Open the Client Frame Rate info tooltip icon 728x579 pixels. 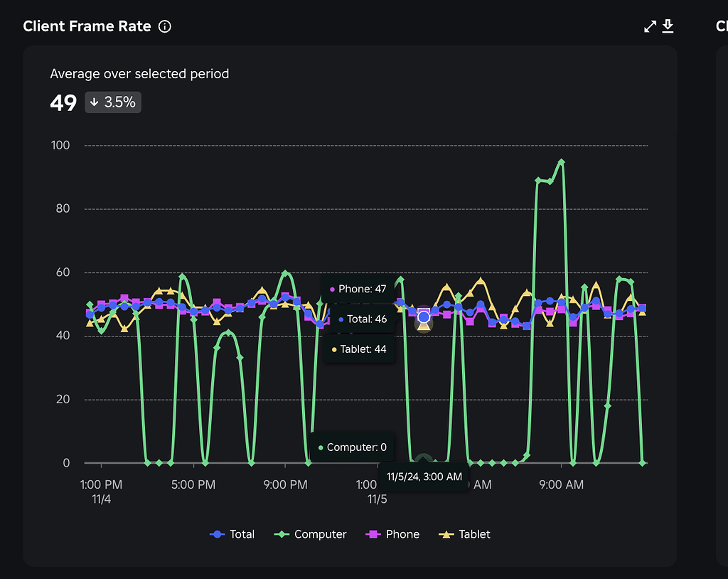coord(164,26)
